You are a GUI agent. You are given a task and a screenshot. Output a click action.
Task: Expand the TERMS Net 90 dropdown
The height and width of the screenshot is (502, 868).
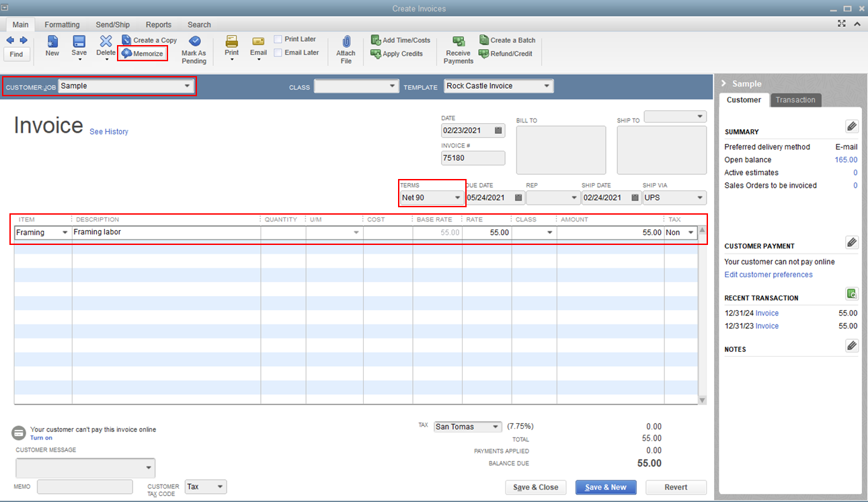point(458,197)
